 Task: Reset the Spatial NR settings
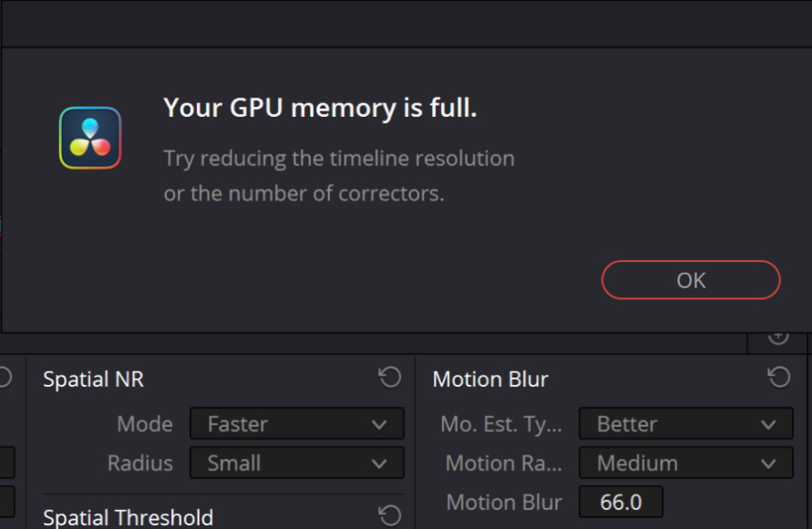[390, 378]
